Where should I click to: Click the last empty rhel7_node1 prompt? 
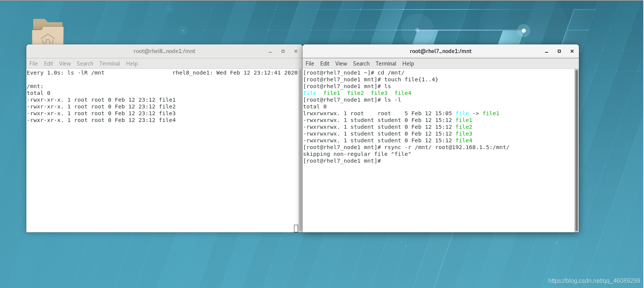pyautogui.click(x=342, y=161)
